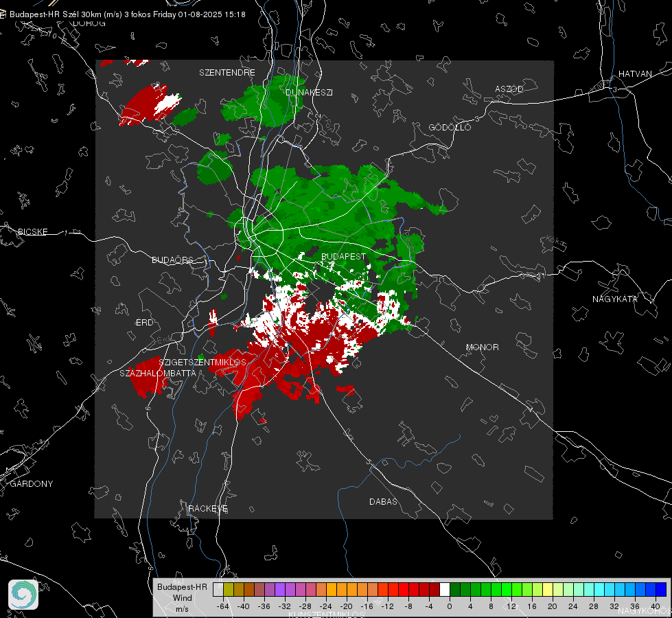Click the MONOR town label
672x618 pixels.
482,347
